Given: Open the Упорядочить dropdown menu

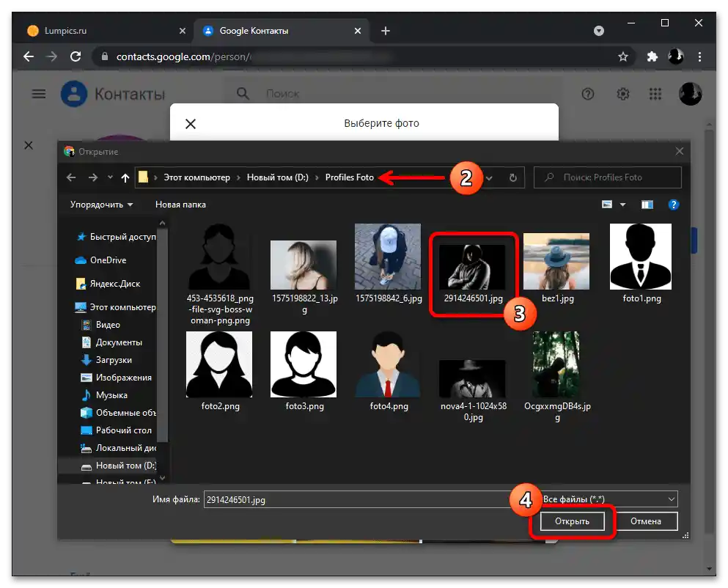Looking at the screenshot, I should point(101,205).
